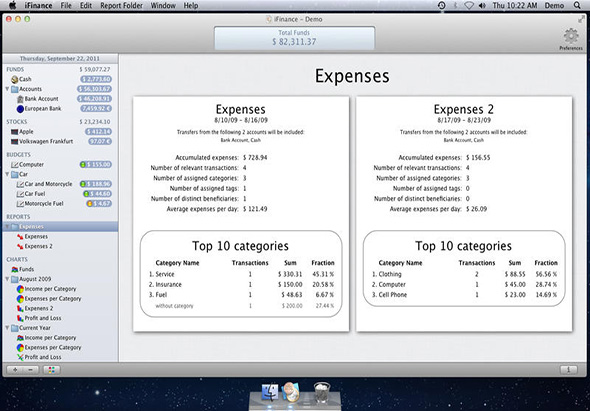Image resolution: width=590 pixels, height=411 pixels.
Task: Open the Preferences gear icon
Action: click(x=570, y=36)
